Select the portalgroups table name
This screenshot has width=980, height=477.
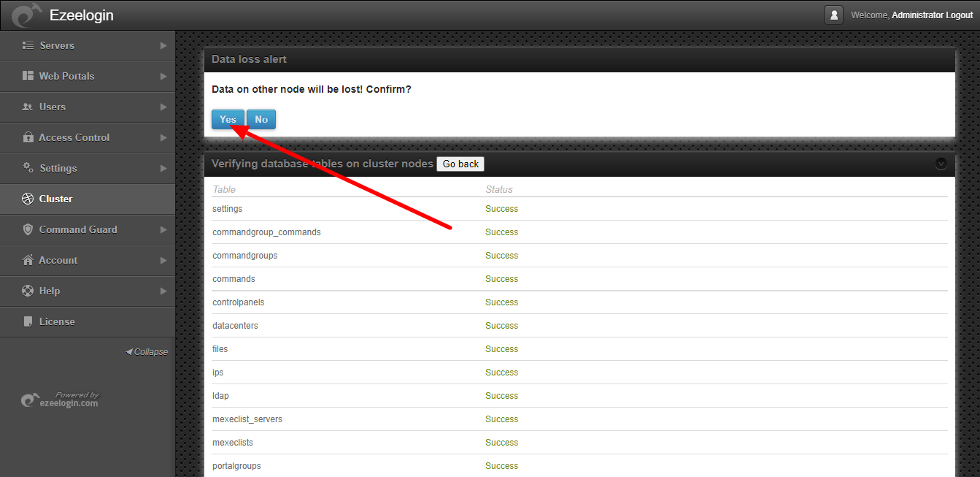point(236,466)
